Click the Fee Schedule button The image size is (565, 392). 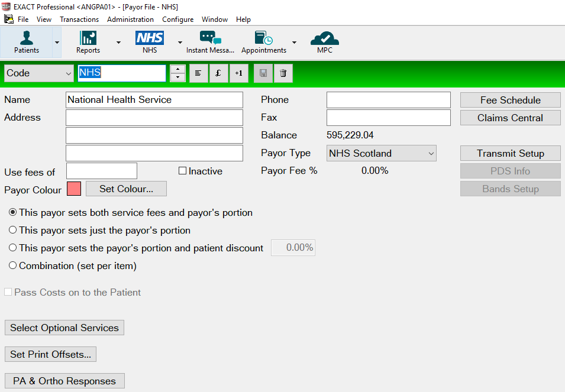pyautogui.click(x=510, y=100)
